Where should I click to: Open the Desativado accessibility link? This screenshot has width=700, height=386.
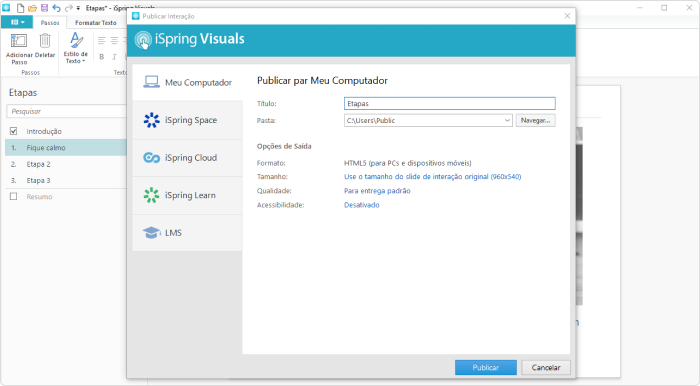click(x=362, y=205)
